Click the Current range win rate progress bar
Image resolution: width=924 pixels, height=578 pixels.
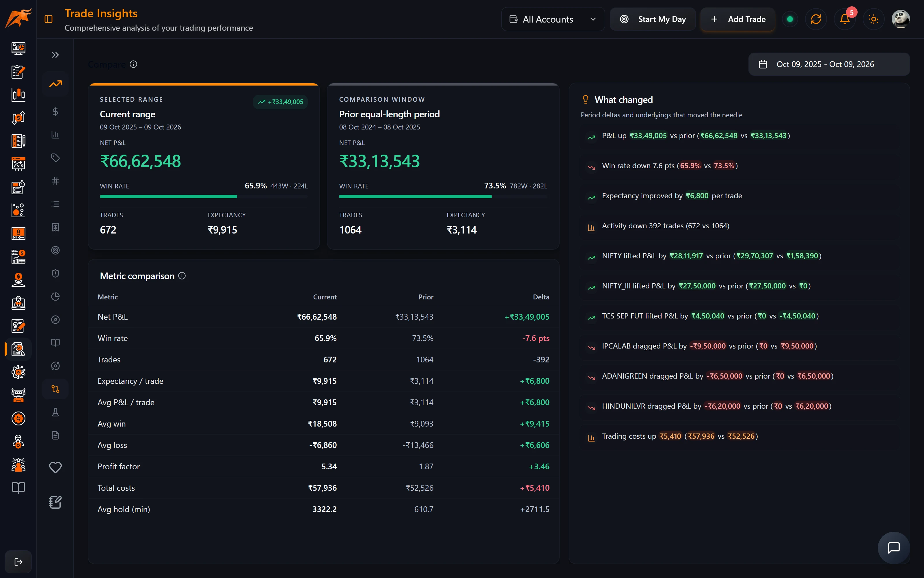tap(204, 197)
